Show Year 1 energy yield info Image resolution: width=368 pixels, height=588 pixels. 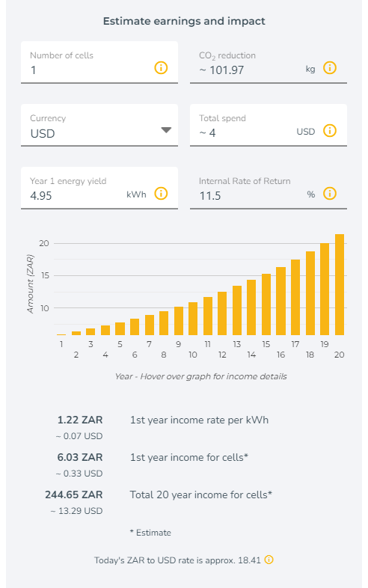coord(161,194)
